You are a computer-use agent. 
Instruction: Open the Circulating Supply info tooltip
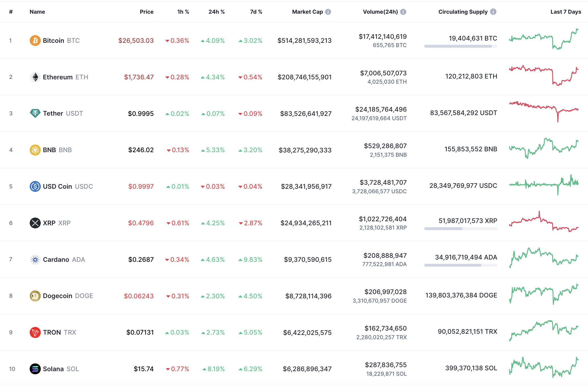(494, 12)
